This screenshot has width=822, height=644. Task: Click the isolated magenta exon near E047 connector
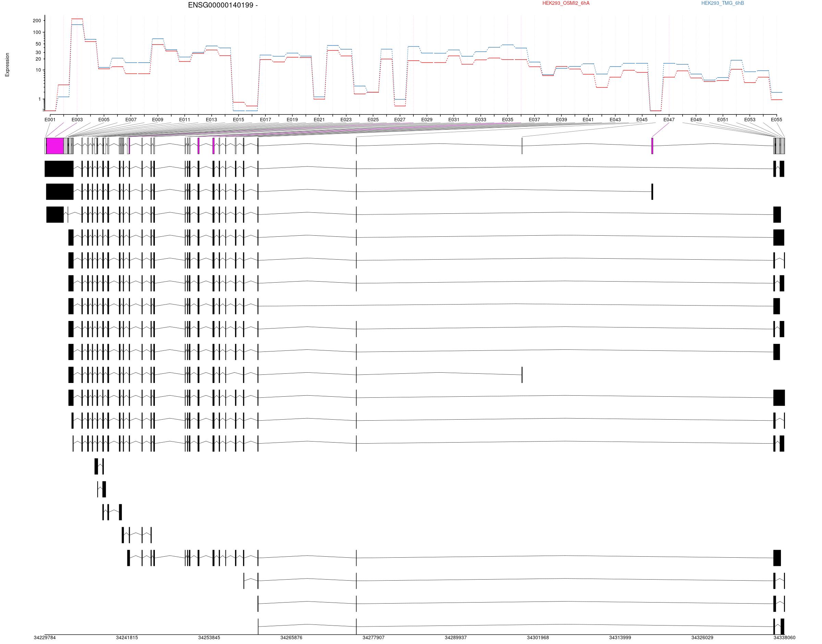652,146
